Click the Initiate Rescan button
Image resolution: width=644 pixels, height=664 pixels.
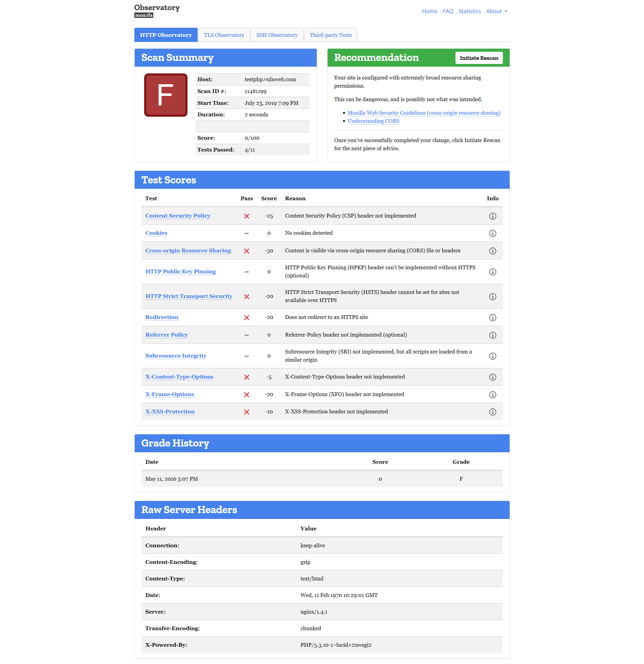[479, 58]
